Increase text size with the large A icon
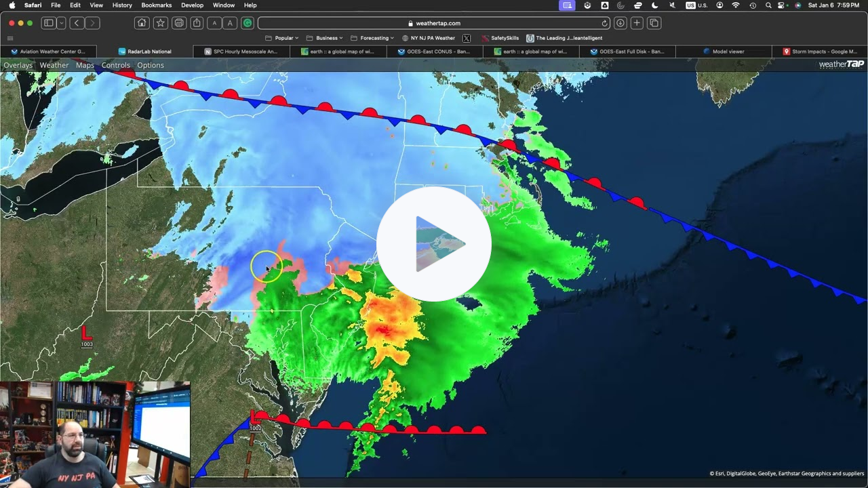Screen dimensions: 868x488 pos(231,22)
